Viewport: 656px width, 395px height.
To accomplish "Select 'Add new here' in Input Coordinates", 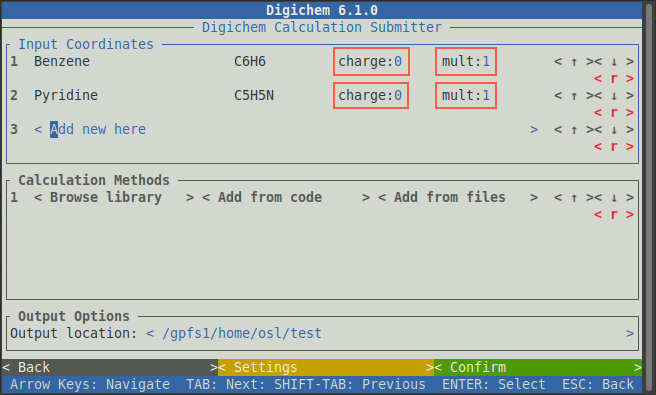I will pos(286,129).
